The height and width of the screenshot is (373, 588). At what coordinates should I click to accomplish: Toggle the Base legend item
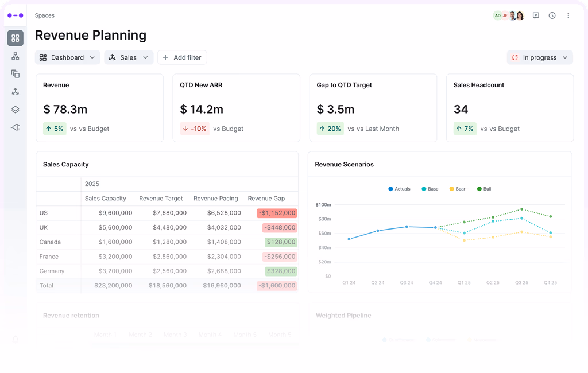430,189
